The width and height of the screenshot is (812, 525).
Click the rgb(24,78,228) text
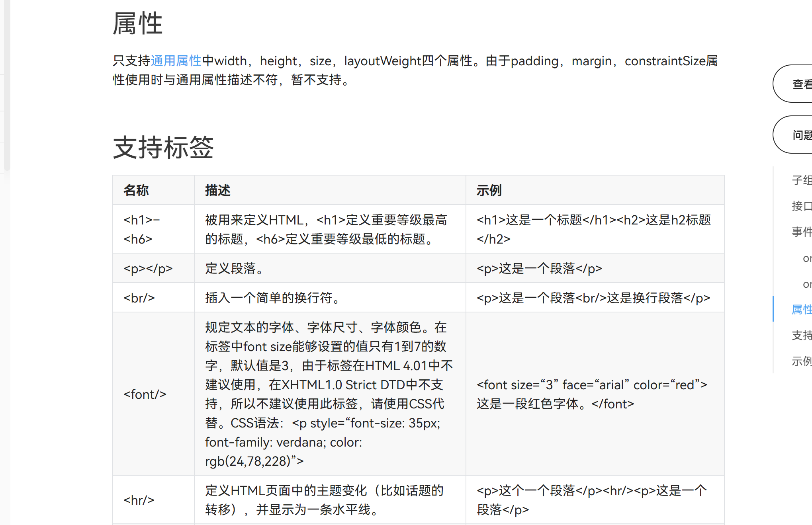pyautogui.click(x=254, y=461)
